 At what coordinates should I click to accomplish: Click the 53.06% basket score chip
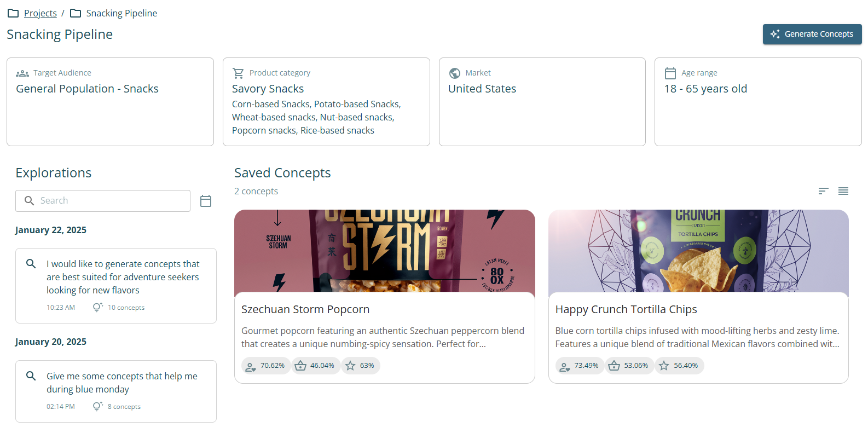click(x=629, y=366)
